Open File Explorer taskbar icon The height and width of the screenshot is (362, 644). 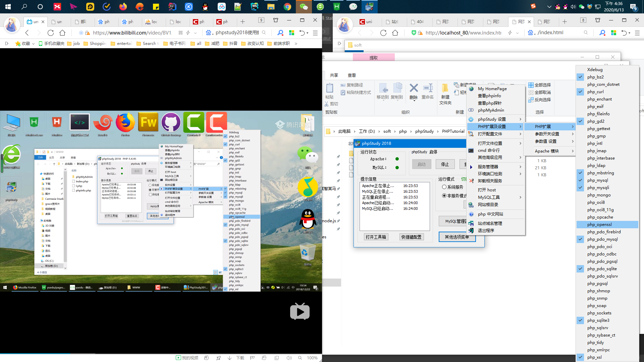point(271,6)
